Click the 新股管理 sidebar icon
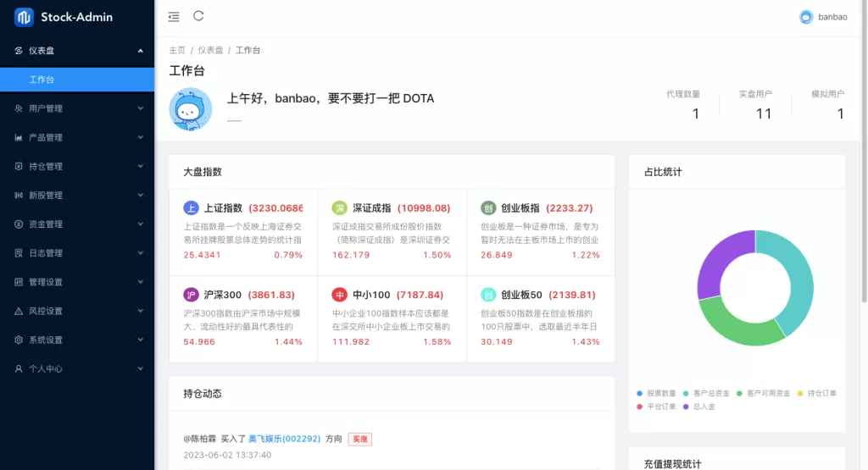Screen dimensions: 868x470 (19, 195)
